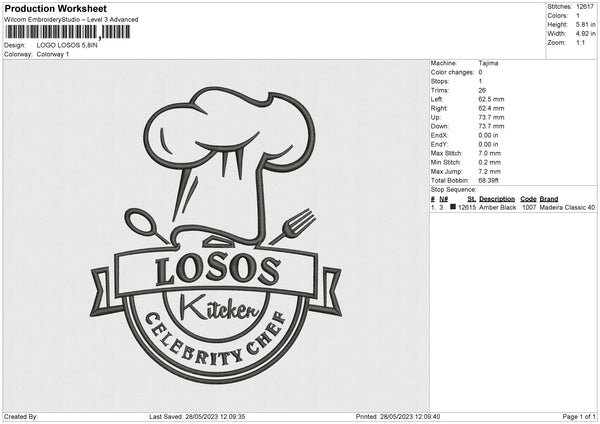The image size is (600, 424).
Task: Click the 'Printed: 28/05/2023 12:09:40' footer
Action: tap(398, 416)
